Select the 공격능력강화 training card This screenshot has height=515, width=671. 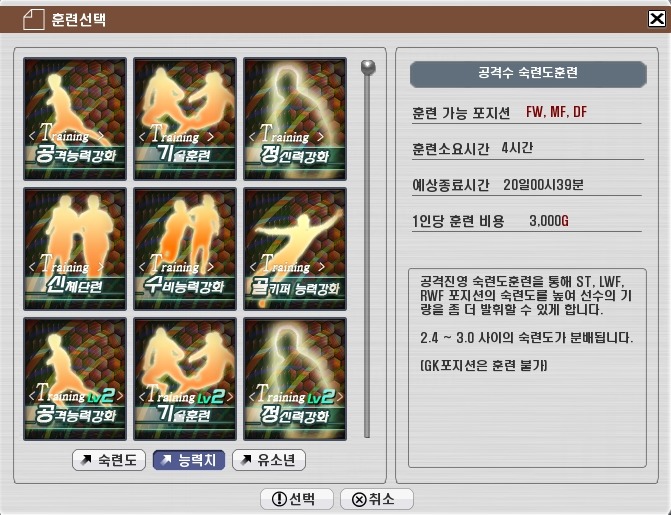click(75, 119)
